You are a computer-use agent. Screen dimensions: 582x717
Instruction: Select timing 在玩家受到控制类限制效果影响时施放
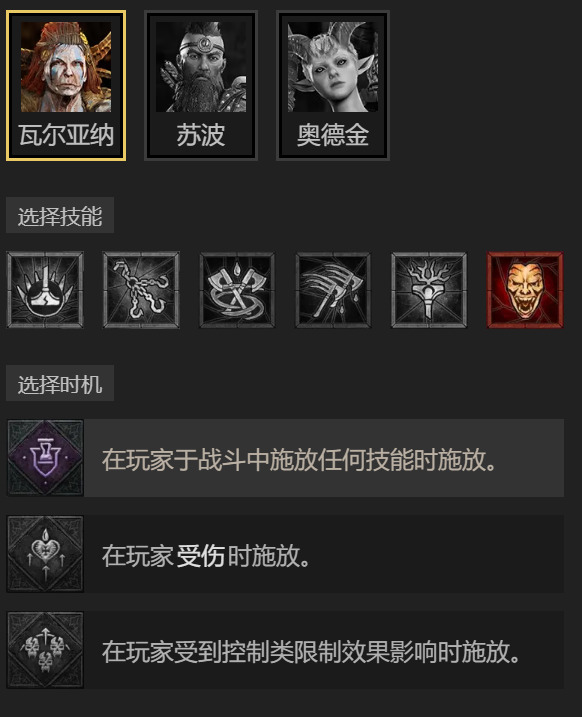pyautogui.click(x=285, y=650)
